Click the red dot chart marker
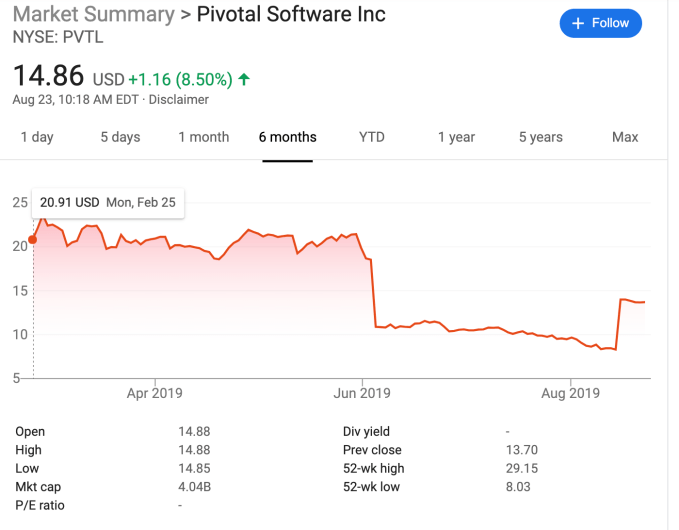This screenshot has height=530, width=679. 33,239
